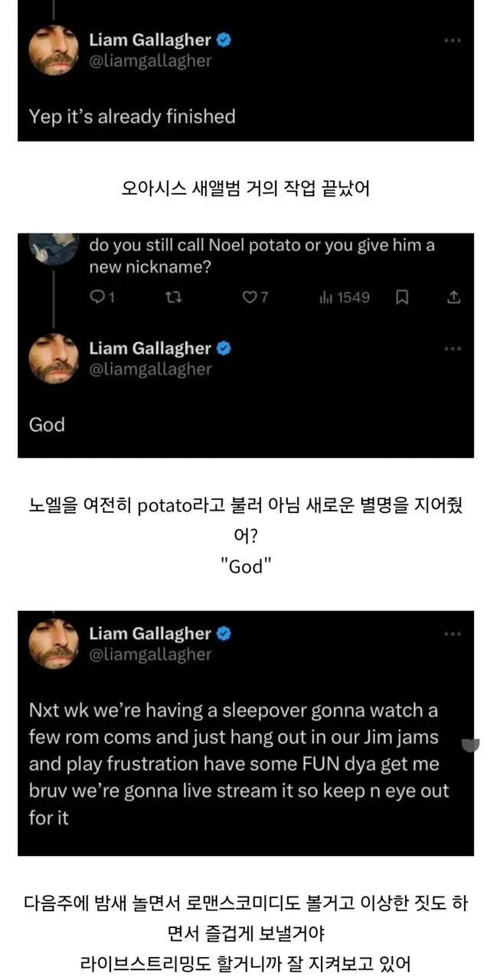Click the reply icon under the potato question
490x980 pixels.
click(96, 298)
